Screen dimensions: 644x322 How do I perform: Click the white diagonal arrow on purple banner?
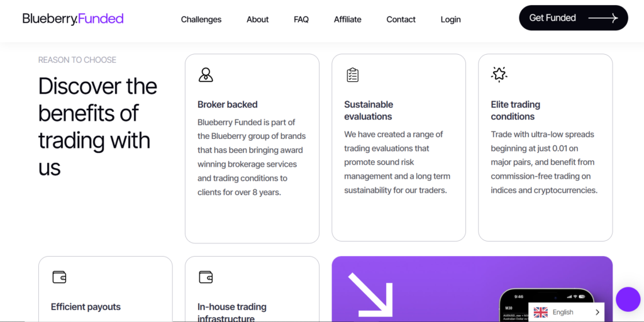tap(370, 295)
